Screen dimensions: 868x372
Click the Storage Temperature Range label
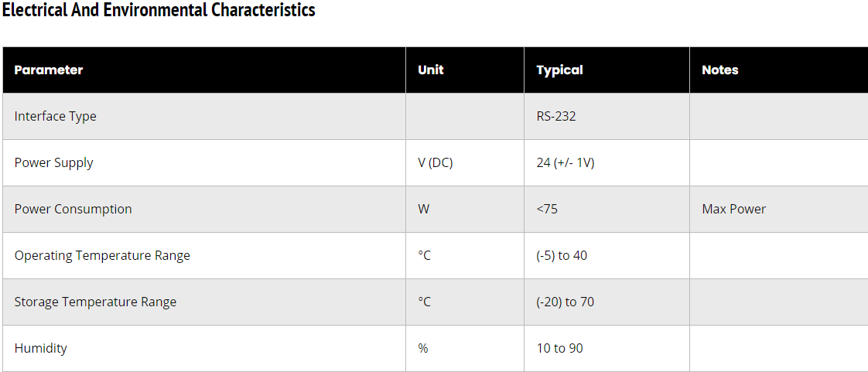(x=95, y=302)
